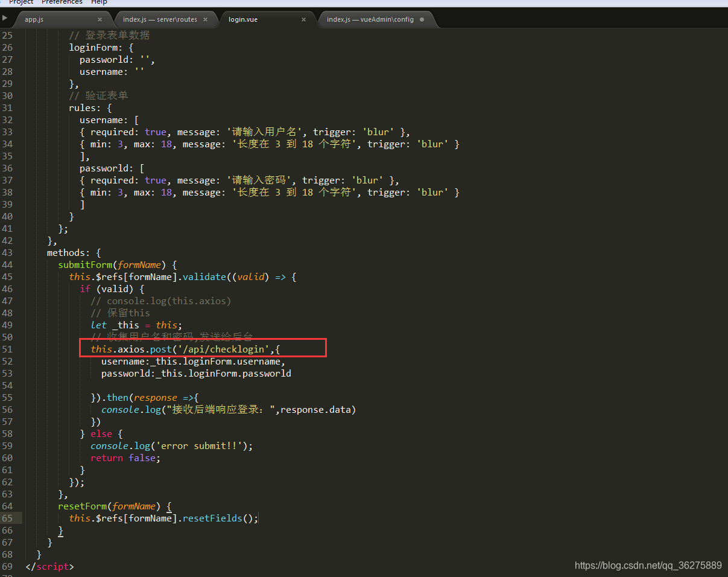
Task: Click the comment 'console.log(this.axios)' on line 47
Action: pyautogui.click(x=169, y=301)
